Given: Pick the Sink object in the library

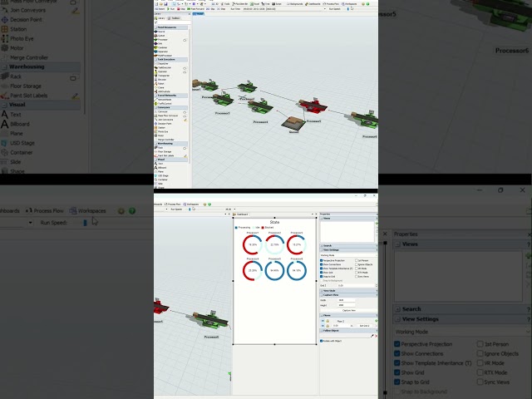Looking at the screenshot, I should [159, 43].
